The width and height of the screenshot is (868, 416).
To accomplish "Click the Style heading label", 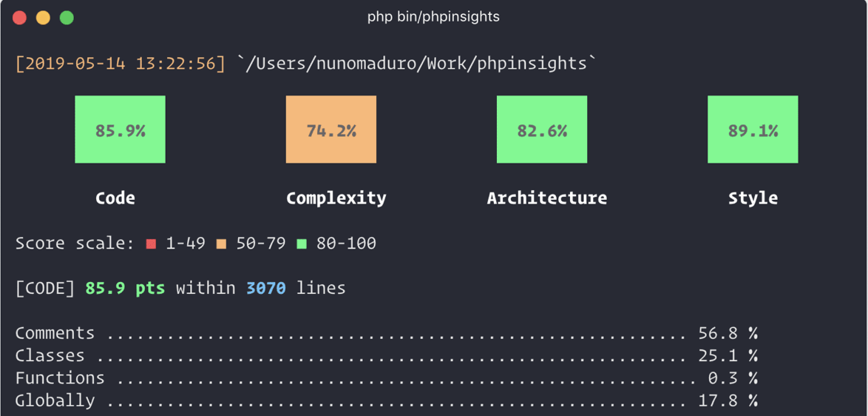I will [753, 198].
